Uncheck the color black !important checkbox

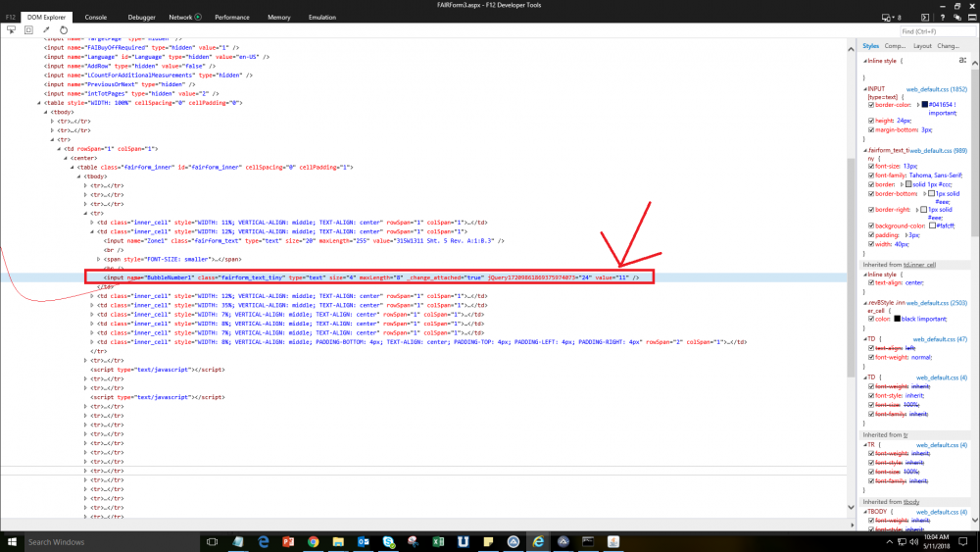pos(871,319)
